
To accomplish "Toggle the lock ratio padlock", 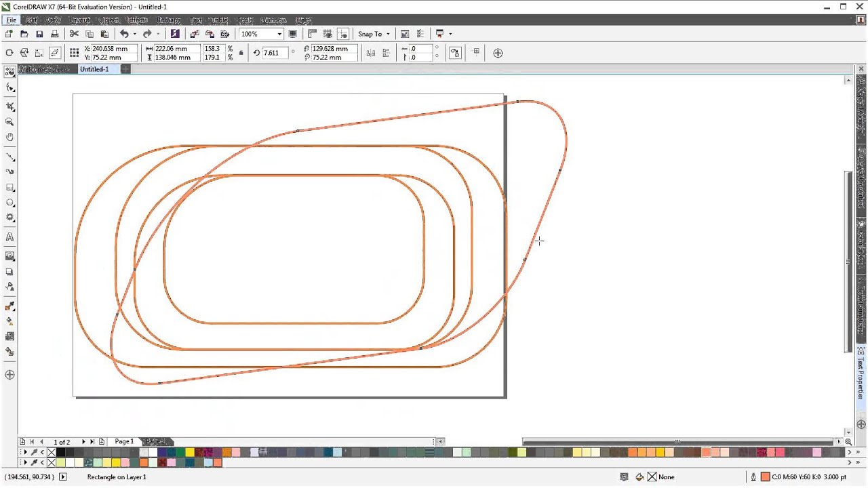I will click(241, 53).
